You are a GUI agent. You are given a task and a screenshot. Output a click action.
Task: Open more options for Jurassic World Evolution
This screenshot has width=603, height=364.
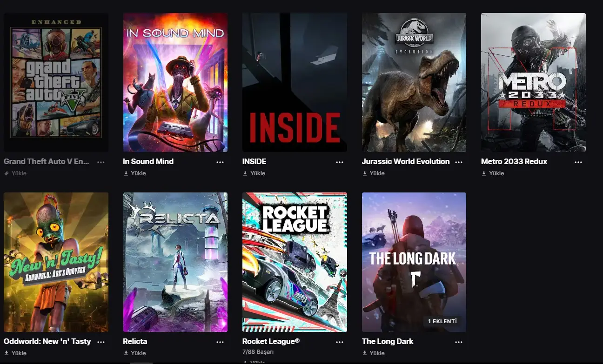[x=459, y=162]
